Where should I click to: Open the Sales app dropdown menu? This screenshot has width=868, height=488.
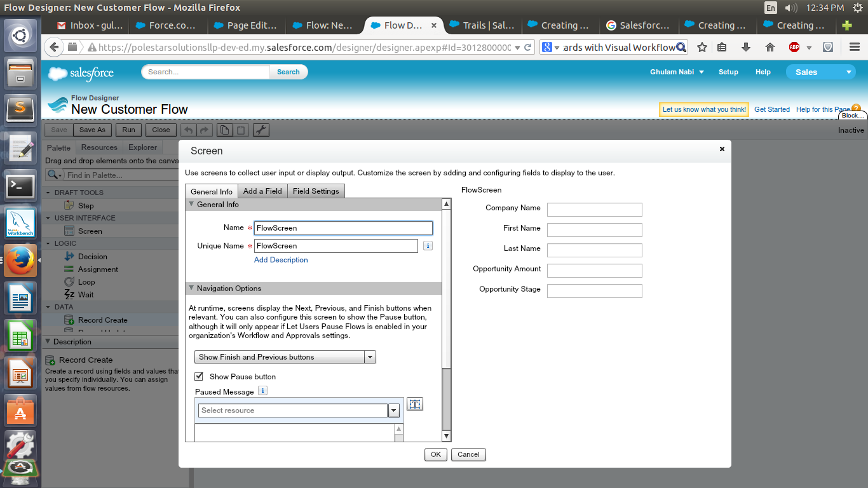coord(821,72)
